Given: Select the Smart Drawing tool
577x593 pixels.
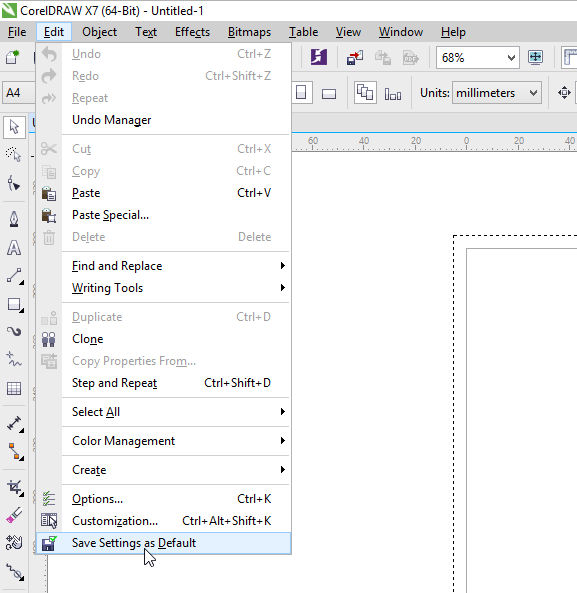Looking at the screenshot, I should tap(14, 360).
